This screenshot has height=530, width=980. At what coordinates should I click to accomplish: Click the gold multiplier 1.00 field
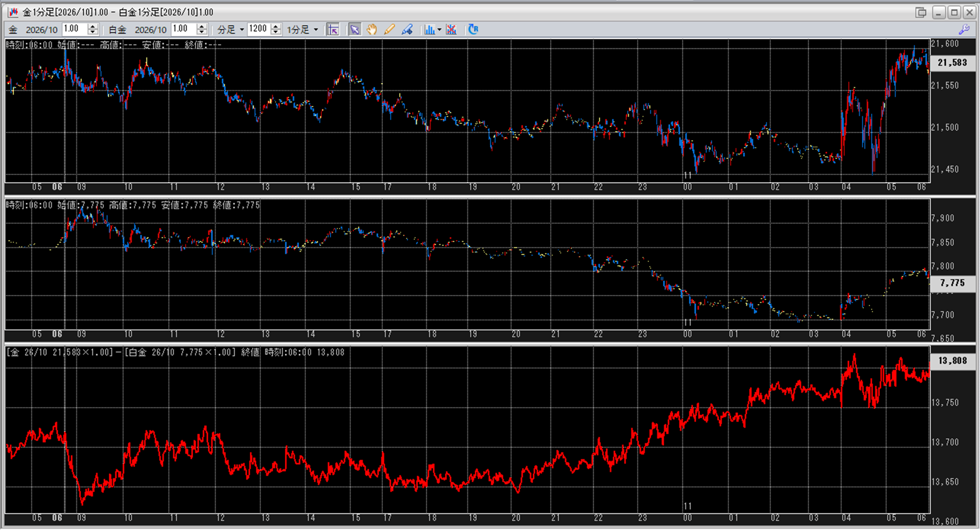74,29
